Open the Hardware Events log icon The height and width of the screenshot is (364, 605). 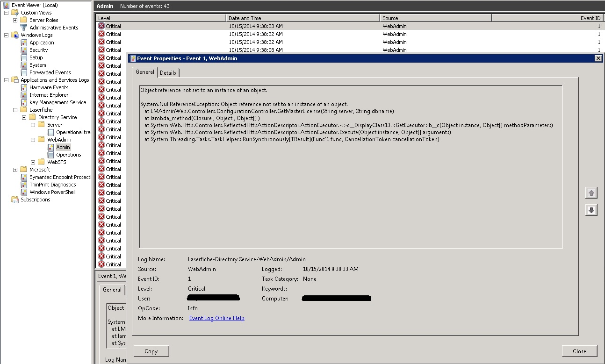tap(24, 87)
